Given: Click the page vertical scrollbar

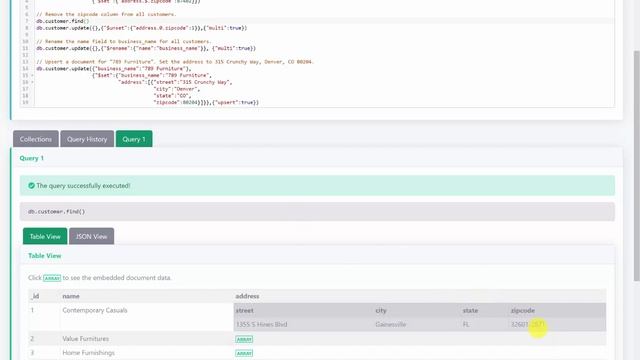Looking at the screenshot, I should coord(636,165).
